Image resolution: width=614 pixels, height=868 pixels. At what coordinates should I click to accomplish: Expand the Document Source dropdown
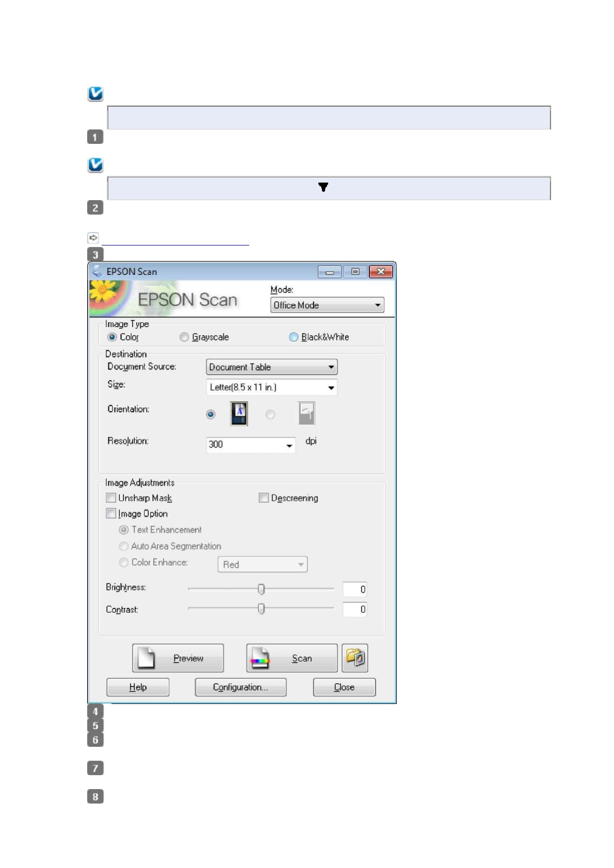coord(271,367)
